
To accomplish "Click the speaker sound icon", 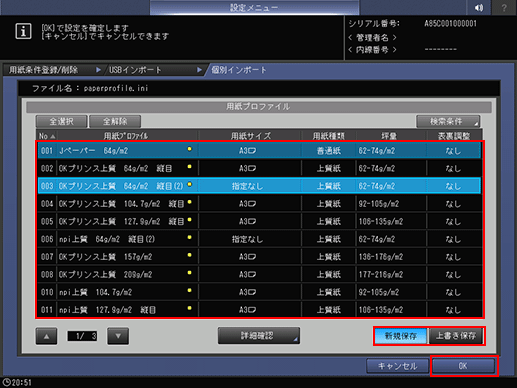I will 479,7.
